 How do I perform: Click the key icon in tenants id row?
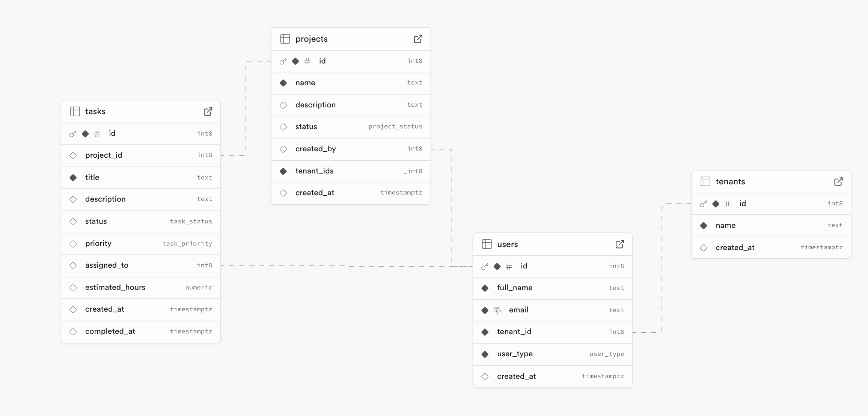tap(703, 204)
